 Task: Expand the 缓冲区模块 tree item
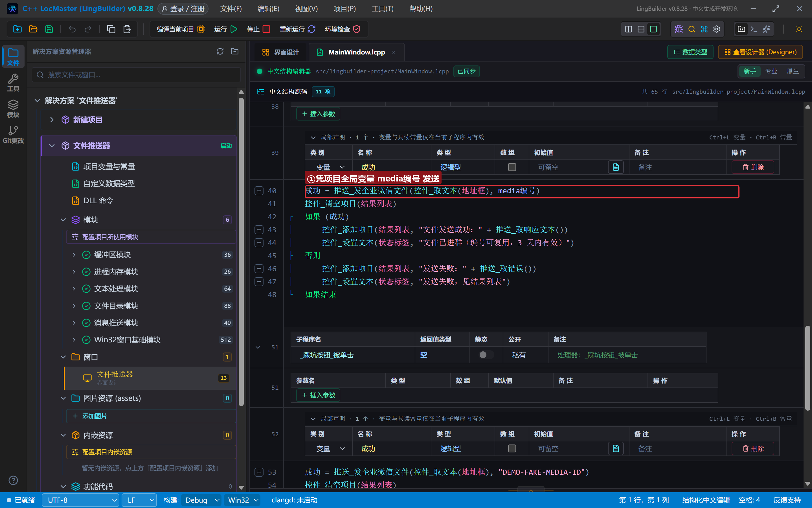(74, 255)
